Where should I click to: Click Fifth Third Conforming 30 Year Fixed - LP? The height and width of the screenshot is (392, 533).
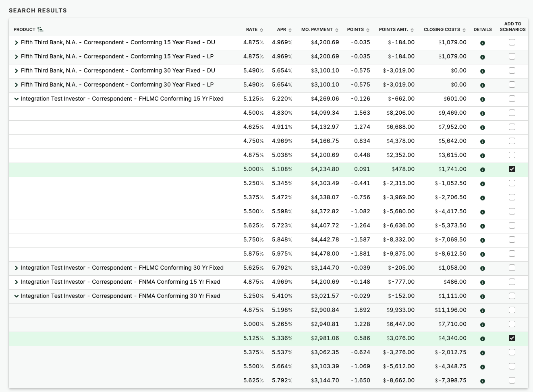(x=117, y=85)
